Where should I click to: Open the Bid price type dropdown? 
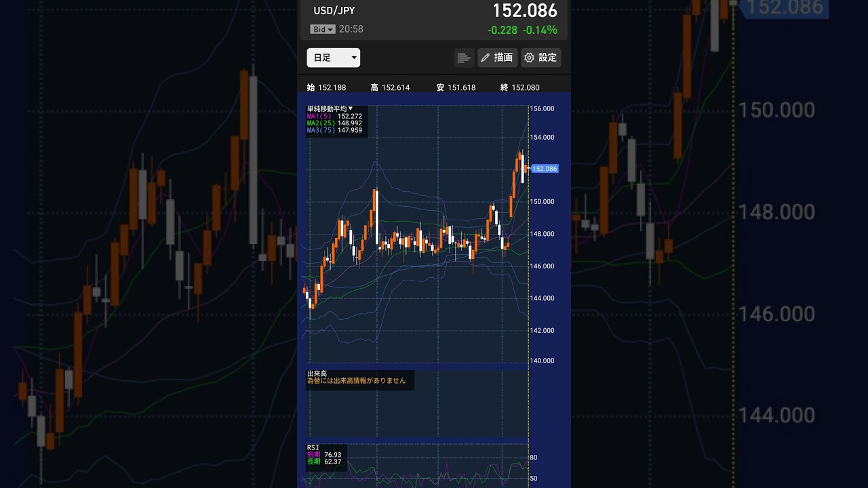tap(323, 29)
